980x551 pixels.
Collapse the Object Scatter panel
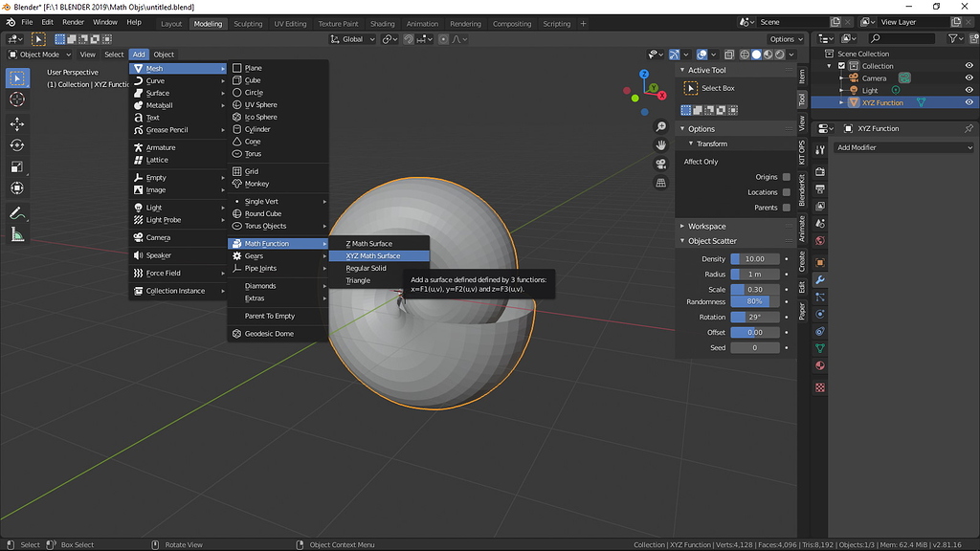click(681, 242)
